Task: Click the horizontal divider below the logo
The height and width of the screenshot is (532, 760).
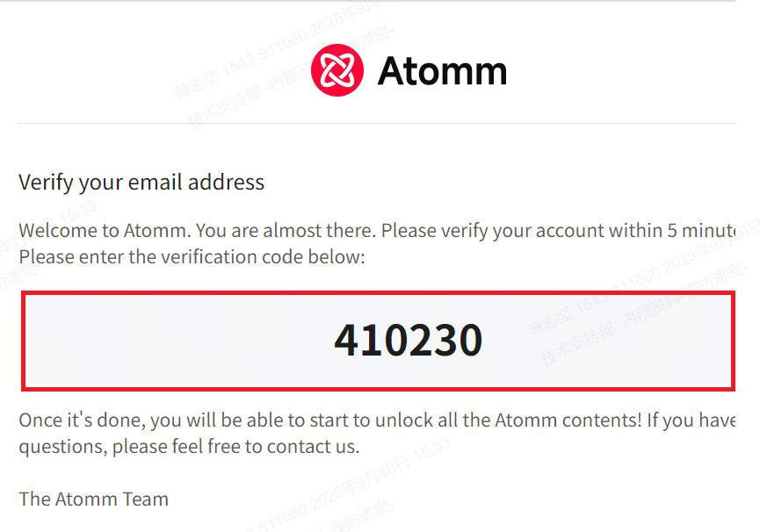Action: [376, 124]
